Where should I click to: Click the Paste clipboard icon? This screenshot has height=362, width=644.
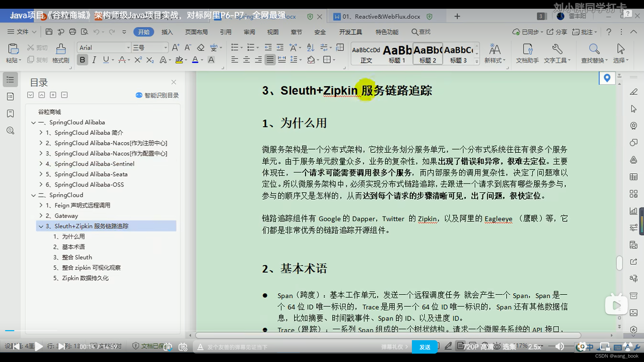coord(13,49)
